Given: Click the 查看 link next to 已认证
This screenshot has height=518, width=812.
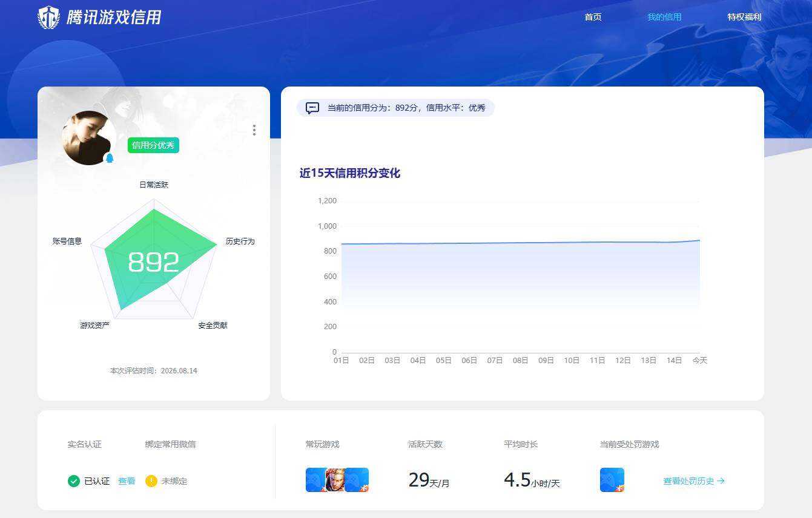Looking at the screenshot, I should tap(127, 481).
